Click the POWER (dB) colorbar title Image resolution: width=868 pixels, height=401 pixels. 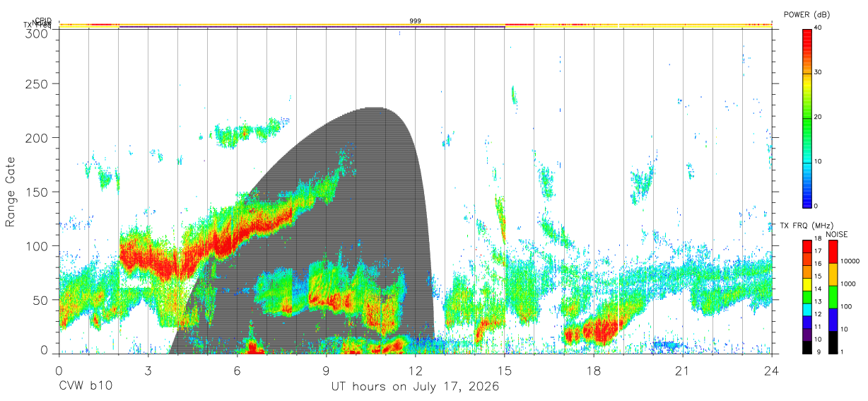coord(808,15)
